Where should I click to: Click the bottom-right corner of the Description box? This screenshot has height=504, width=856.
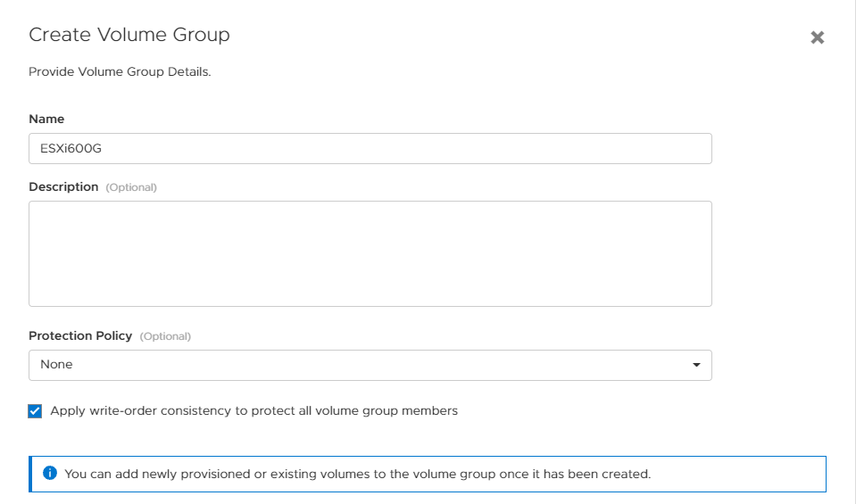point(707,302)
